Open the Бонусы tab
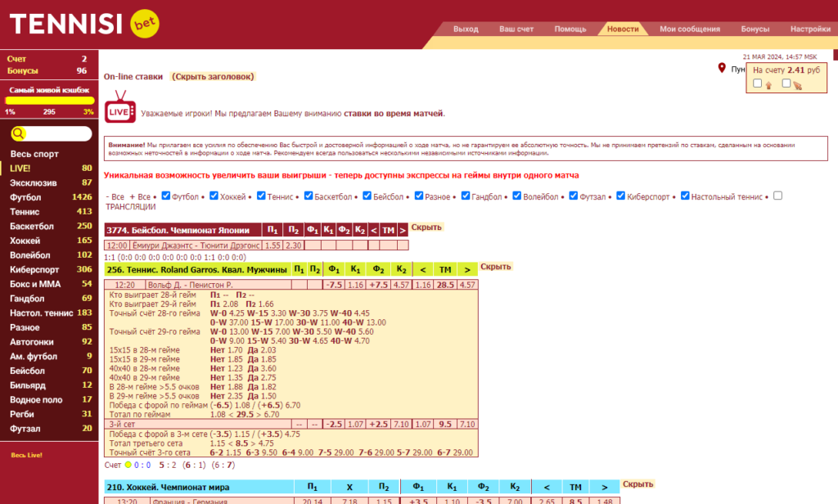Screen dimensions: 838x504 (755, 29)
